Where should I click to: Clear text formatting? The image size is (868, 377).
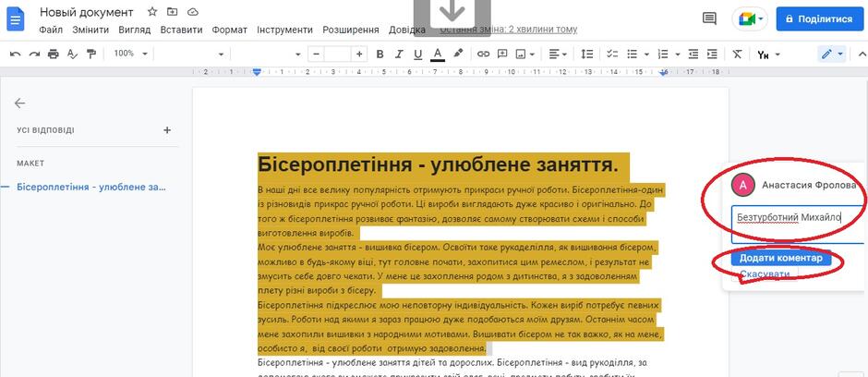[737, 54]
